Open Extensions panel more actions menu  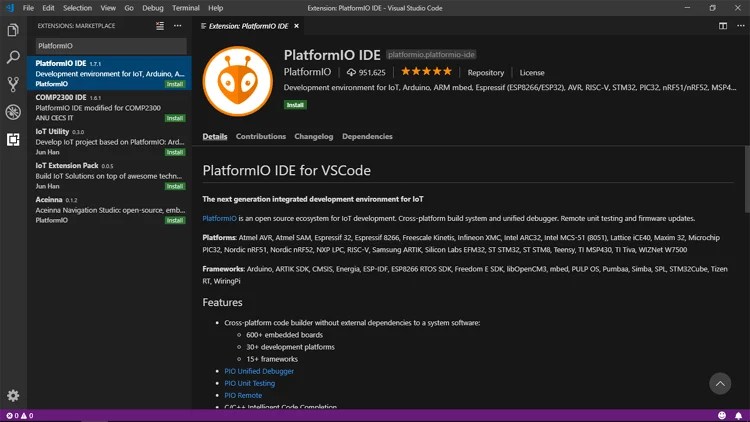pos(177,26)
